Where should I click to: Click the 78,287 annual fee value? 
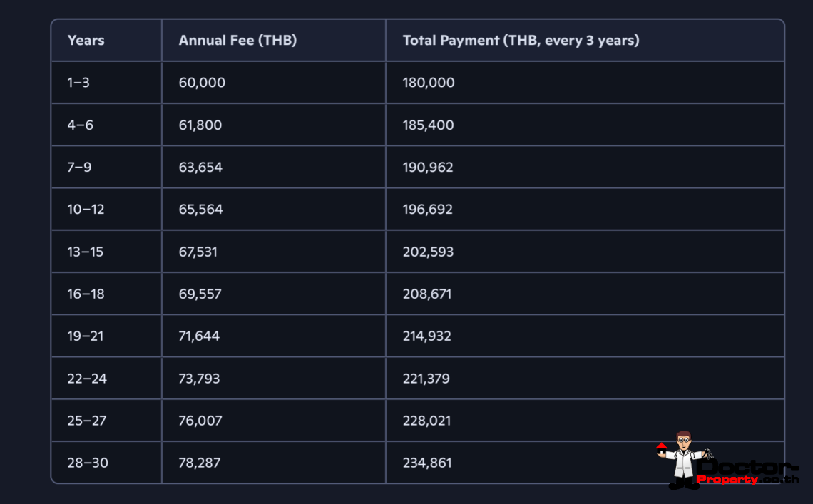pyautogui.click(x=200, y=463)
